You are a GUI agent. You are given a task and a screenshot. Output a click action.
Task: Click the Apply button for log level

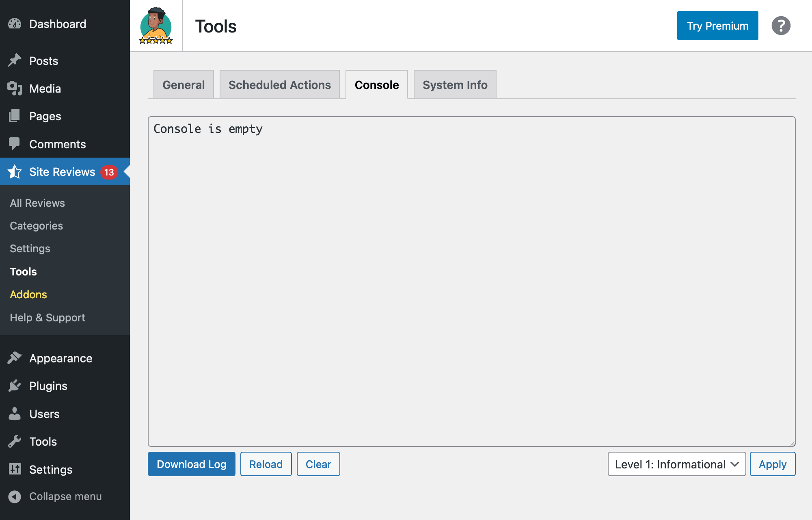point(772,464)
